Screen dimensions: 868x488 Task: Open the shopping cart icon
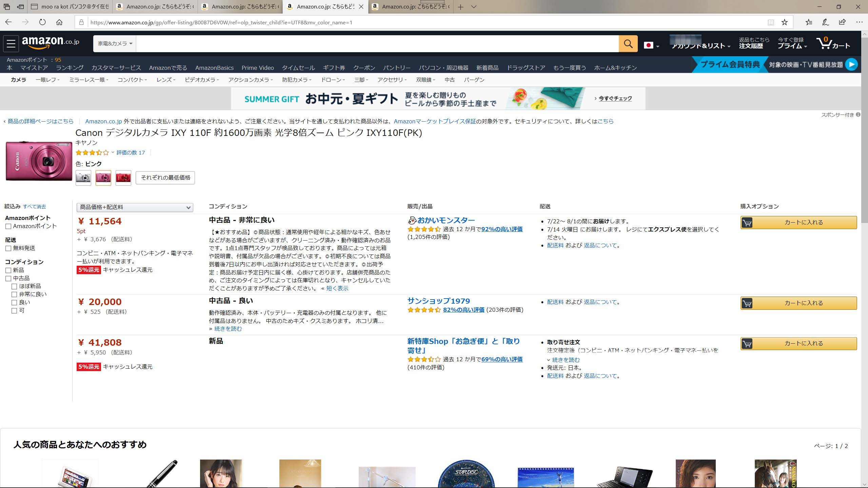pyautogui.click(x=833, y=43)
